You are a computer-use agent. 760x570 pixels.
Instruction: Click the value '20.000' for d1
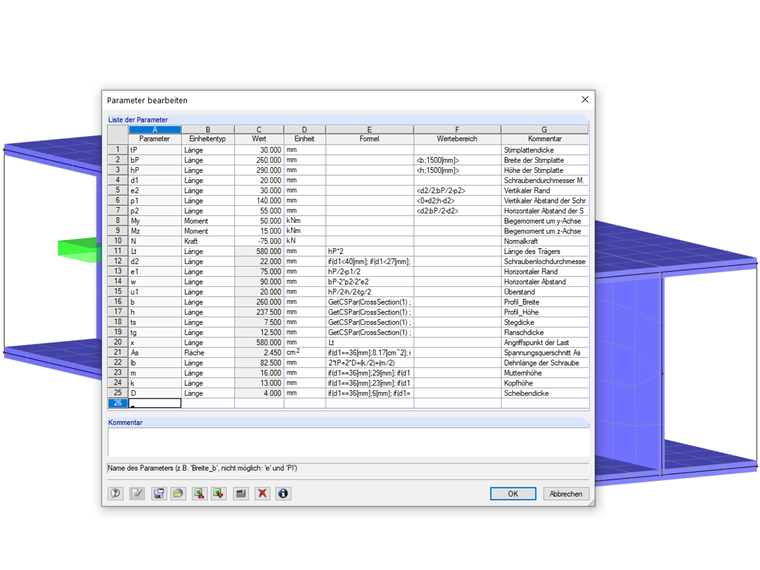(x=259, y=180)
